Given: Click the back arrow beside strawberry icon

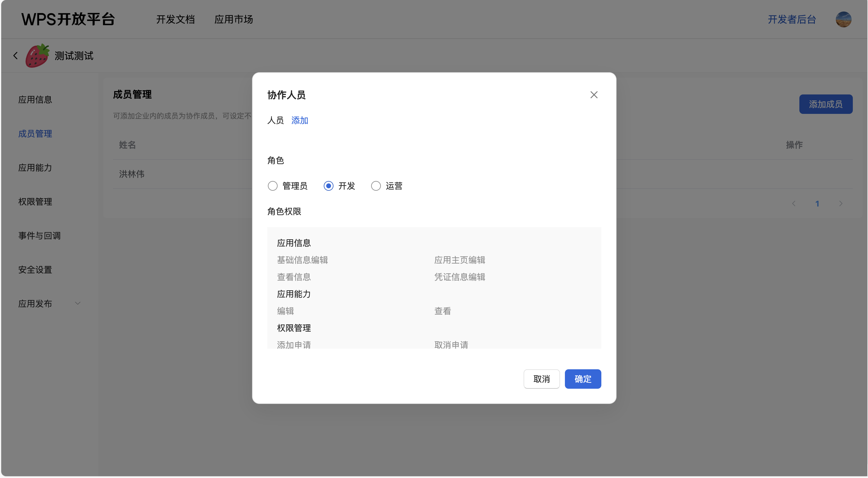Looking at the screenshot, I should pos(15,56).
